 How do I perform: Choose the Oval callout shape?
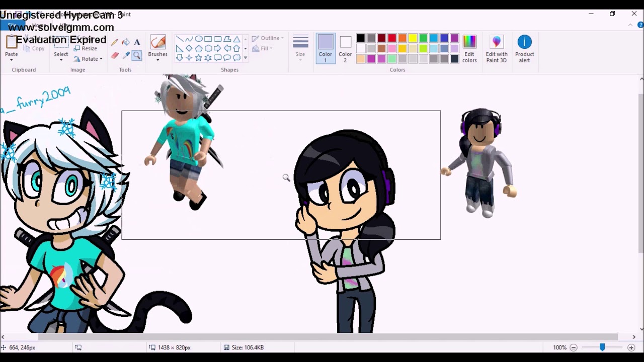pyautogui.click(x=227, y=58)
